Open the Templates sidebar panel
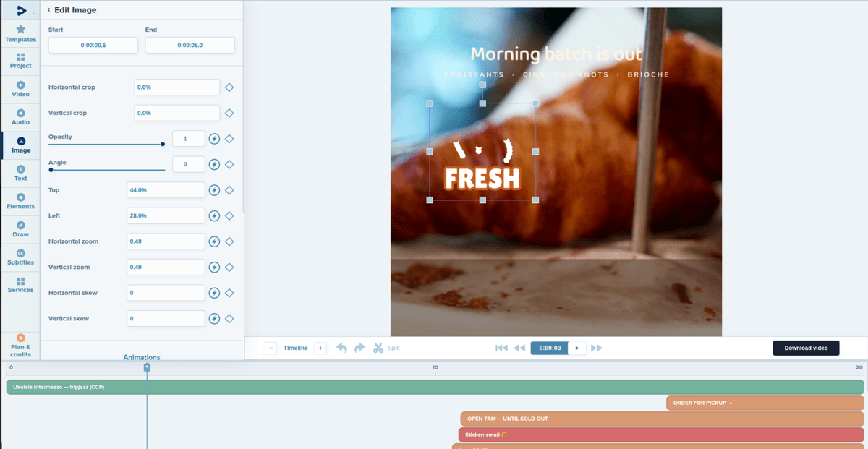 click(x=20, y=33)
